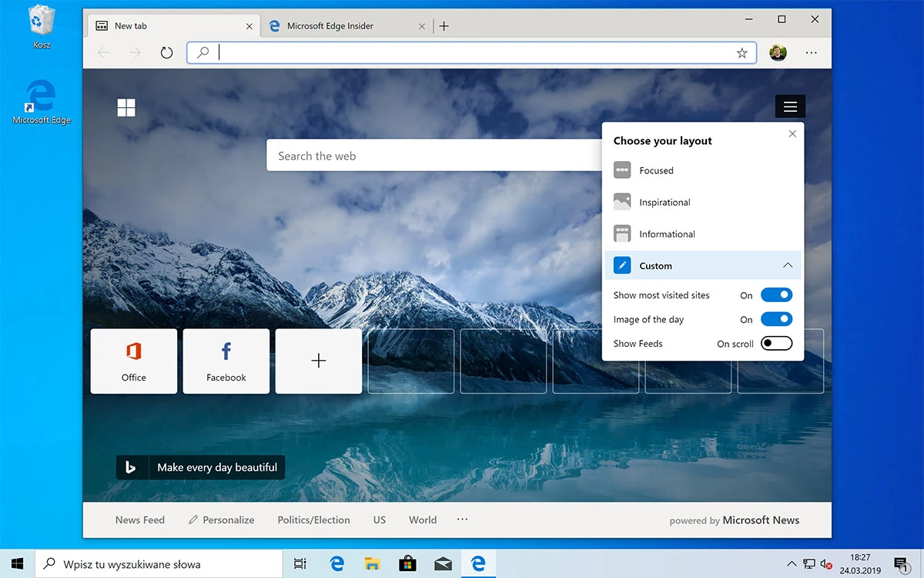Click the address bar search magnifier icon
This screenshot has height=578, width=924.
point(203,52)
